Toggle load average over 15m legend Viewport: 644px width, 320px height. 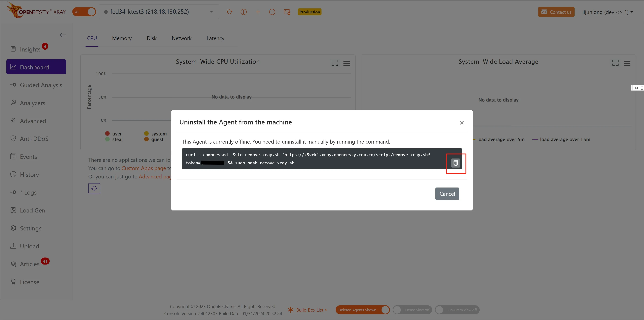tap(561, 140)
